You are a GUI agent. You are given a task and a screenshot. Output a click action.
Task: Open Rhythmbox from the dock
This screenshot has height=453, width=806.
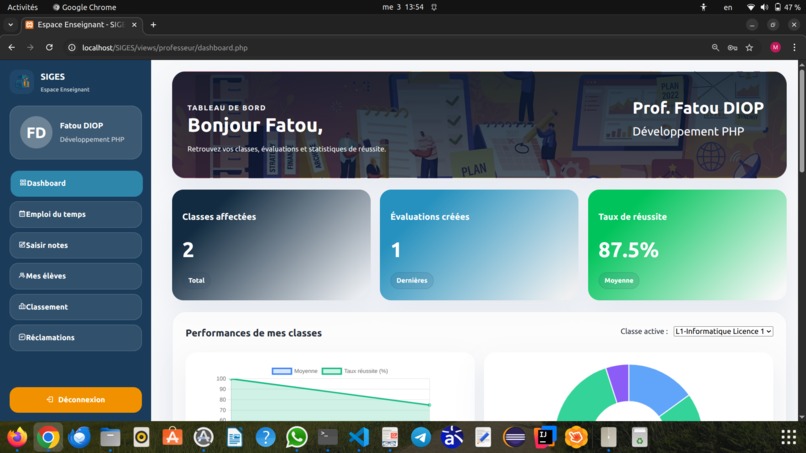click(141, 438)
